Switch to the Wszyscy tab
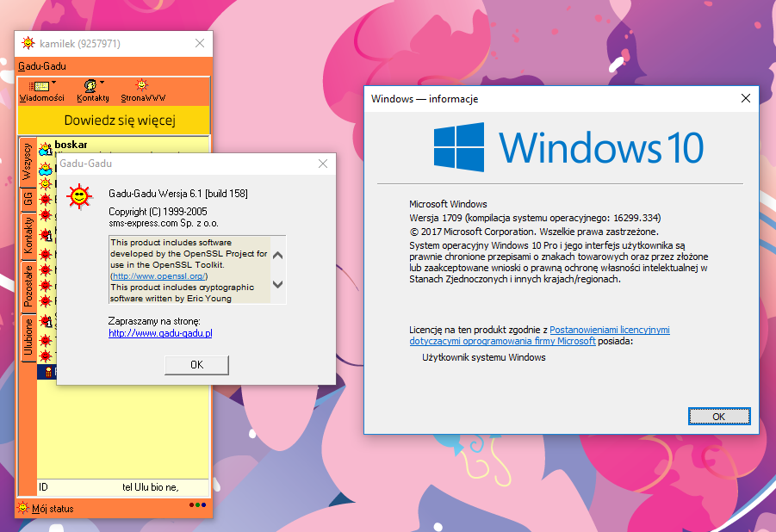 28,162
